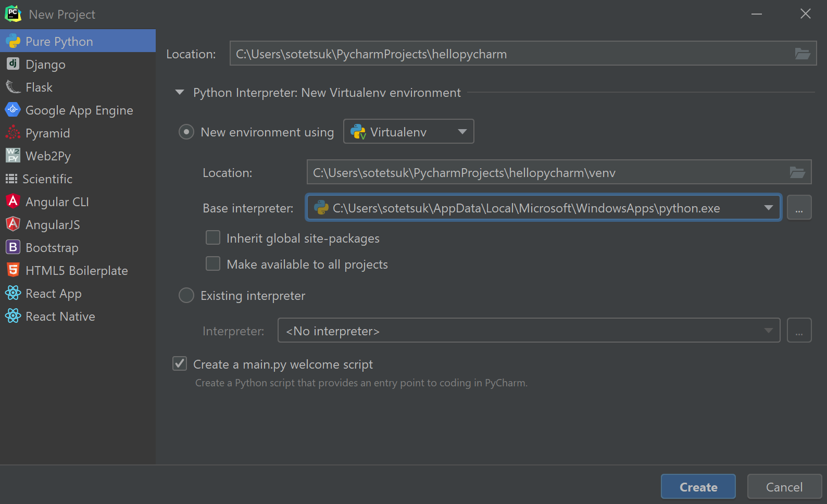Open the Virtualenv environment type dropdown
This screenshot has height=504, width=827.
point(409,131)
